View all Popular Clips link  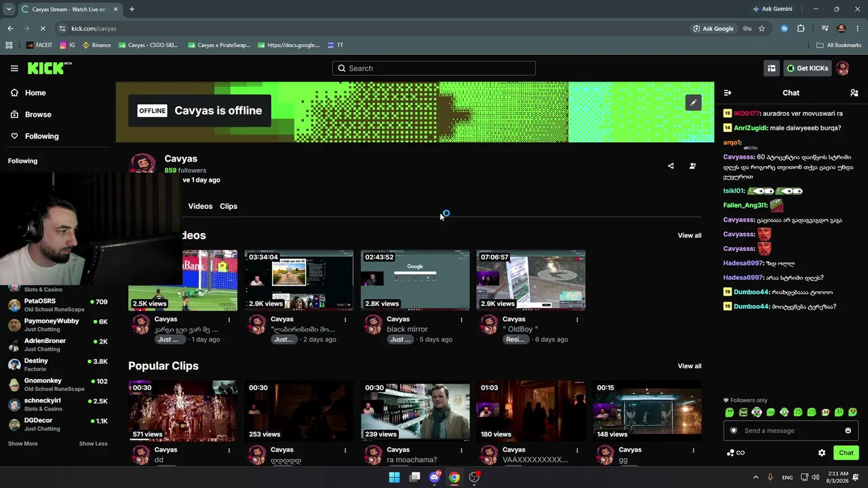coord(690,366)
